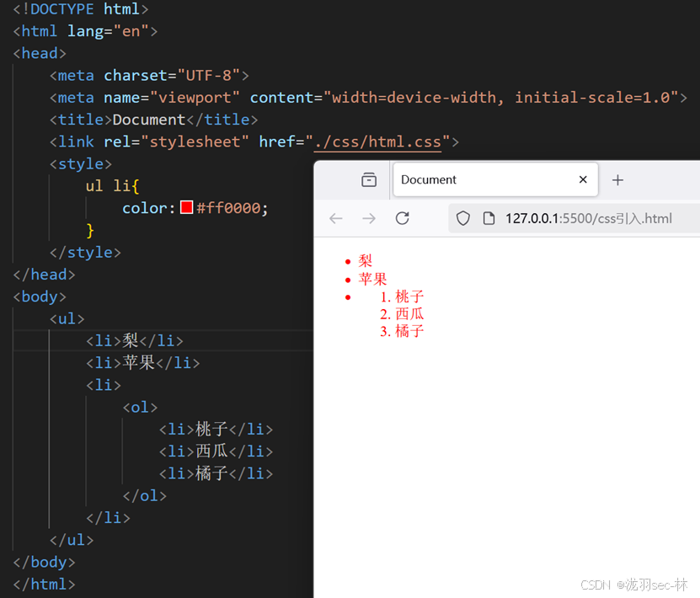Click the browser forward arrow
The image size is (700, 598).
pos(369,218)
